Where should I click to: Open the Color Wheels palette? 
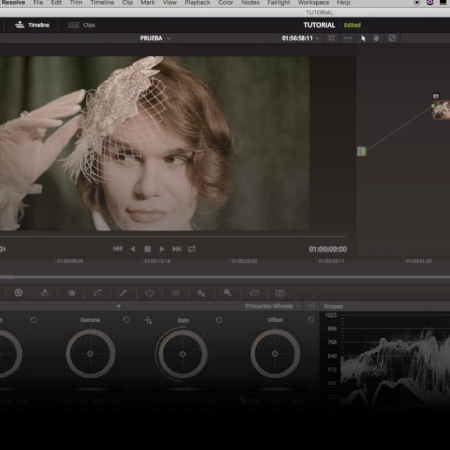point(19,293)
